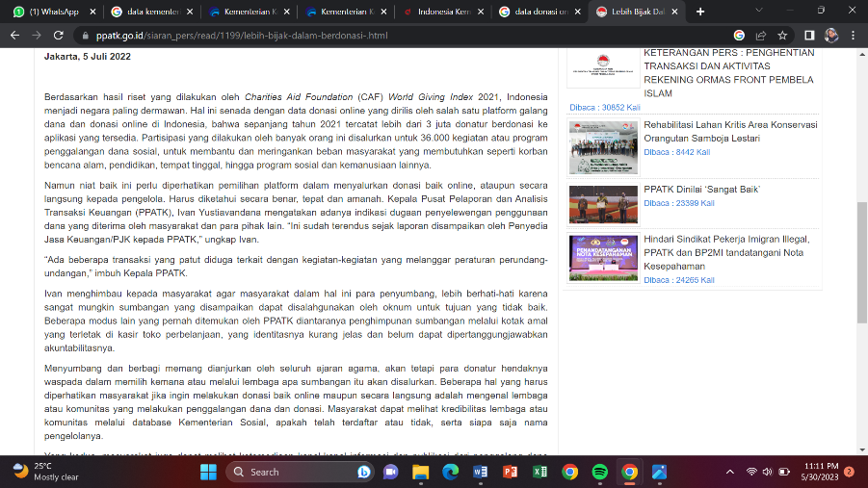
Task: Open Chrome's three-dot menu
Action: tap(853, 35)
